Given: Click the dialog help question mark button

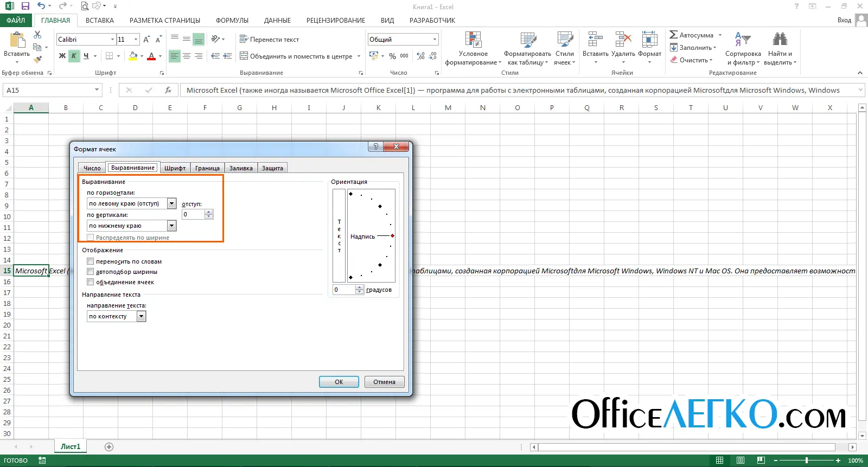Looking at the screenshot, I should tap(375, 147).
